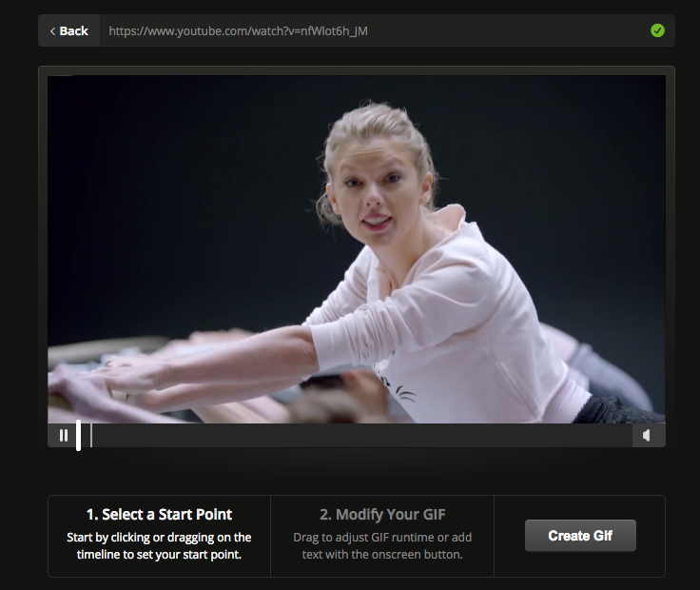Image resolution: width=700 pixels, height=590 pixels.
Task: Click the thin white playhead line
Action: pos(91,435)
